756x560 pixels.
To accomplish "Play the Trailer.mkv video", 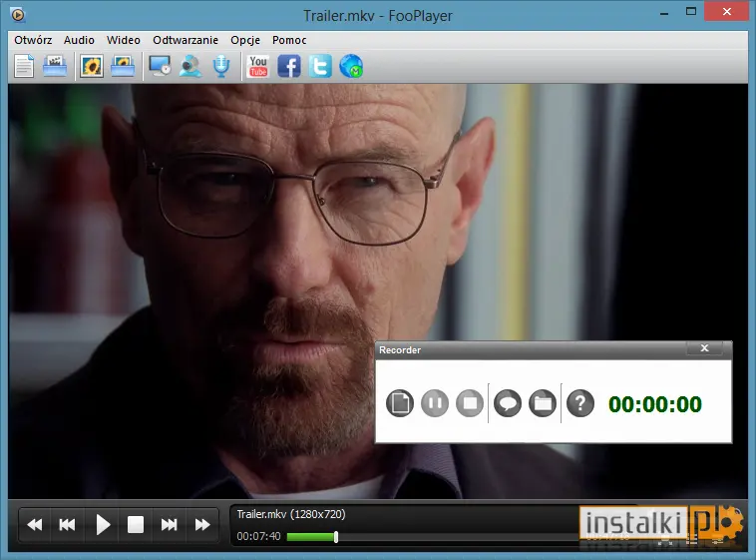I will click(102, 525).
